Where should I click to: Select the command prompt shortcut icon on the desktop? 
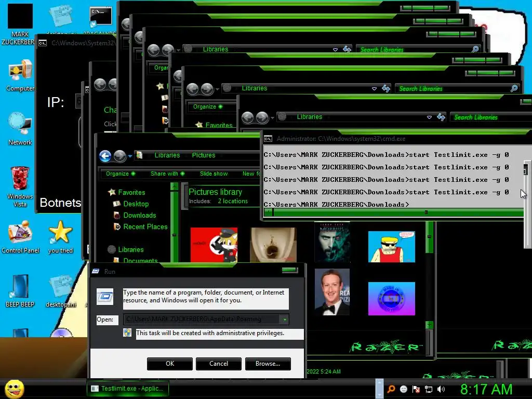tap(101, 17)
